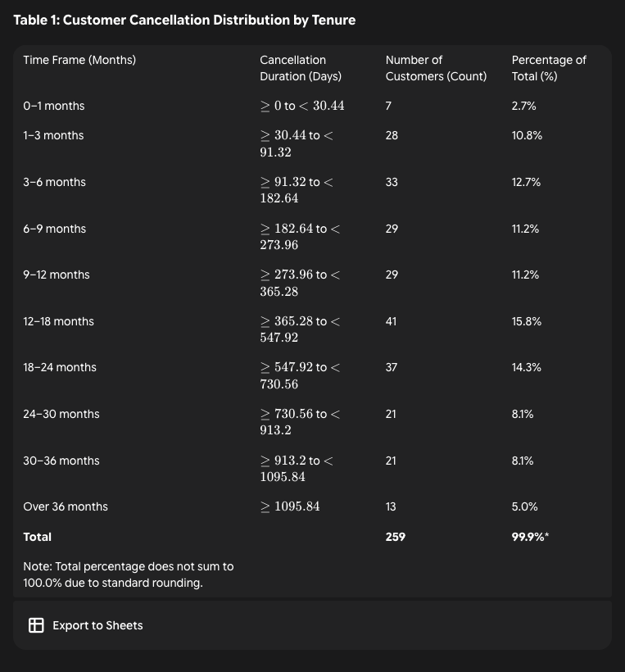Click the 30–36 months row label
The width and height of the screenshot is (625, 672).
pyautogui.click(x=61, y=461)
